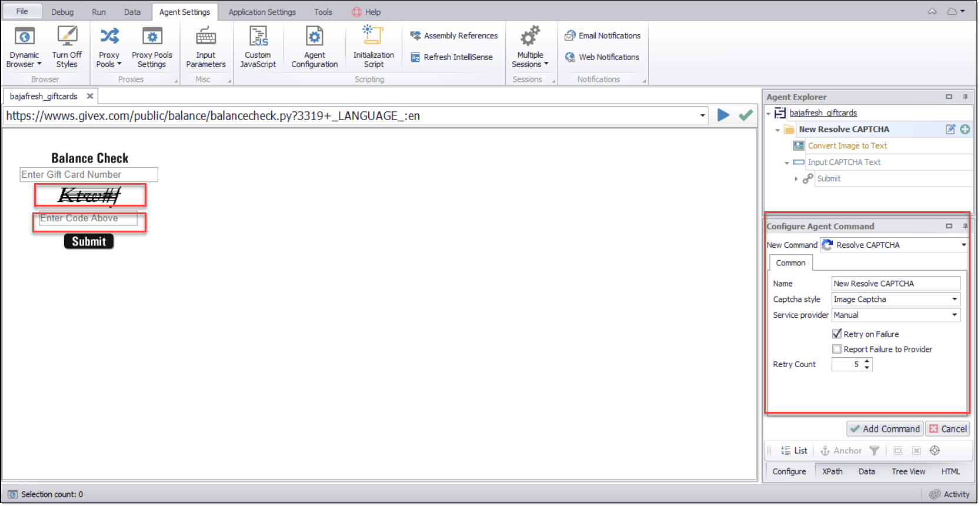Screen dimensions: 980x506
Task: Click the Turn Off Styles icon
Action: (x=67, y=36)
